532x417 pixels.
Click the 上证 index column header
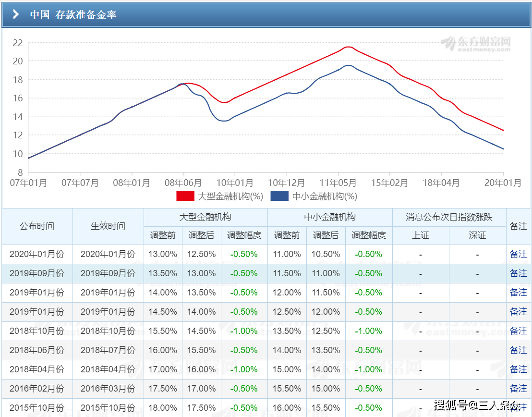(x=421, y=235)
